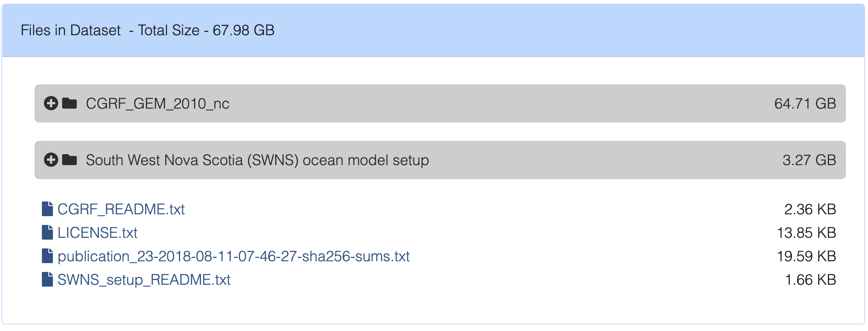Expand the SWNS ocean model setup plus icon

tap(51, 160)
